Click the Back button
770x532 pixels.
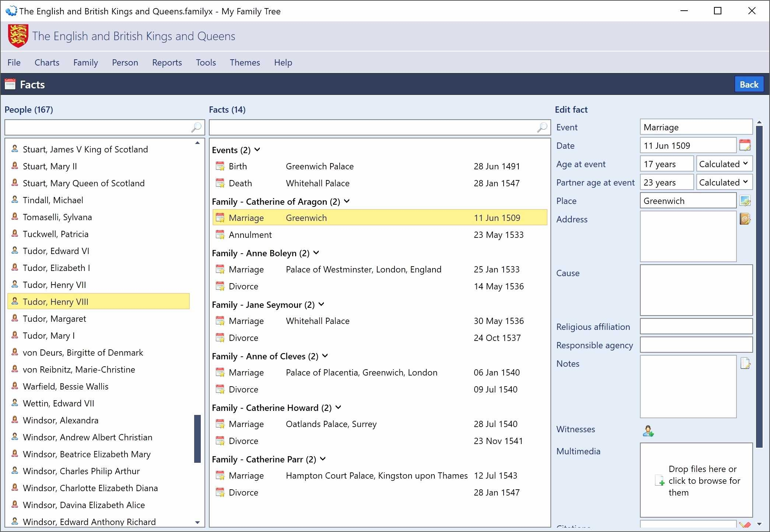(749, 85)
